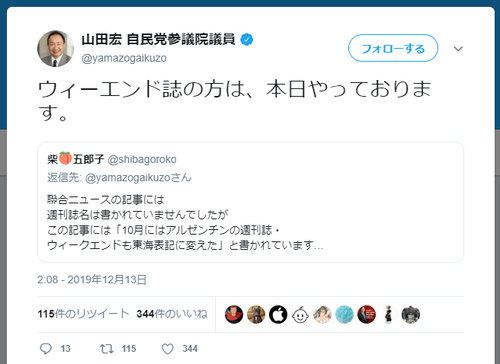Like the tweet with heart icon
Viewport: 500px width, 364px height.
click(x=168, y=349)
